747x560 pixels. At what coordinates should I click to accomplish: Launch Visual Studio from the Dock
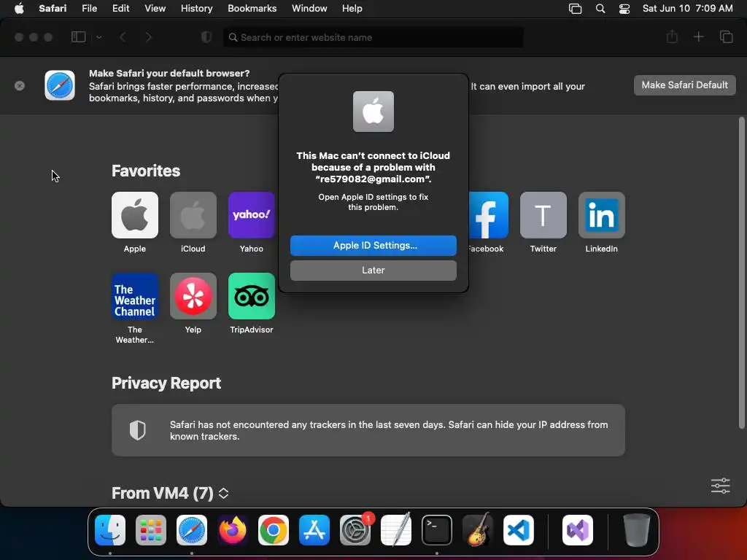pos(578,530)
